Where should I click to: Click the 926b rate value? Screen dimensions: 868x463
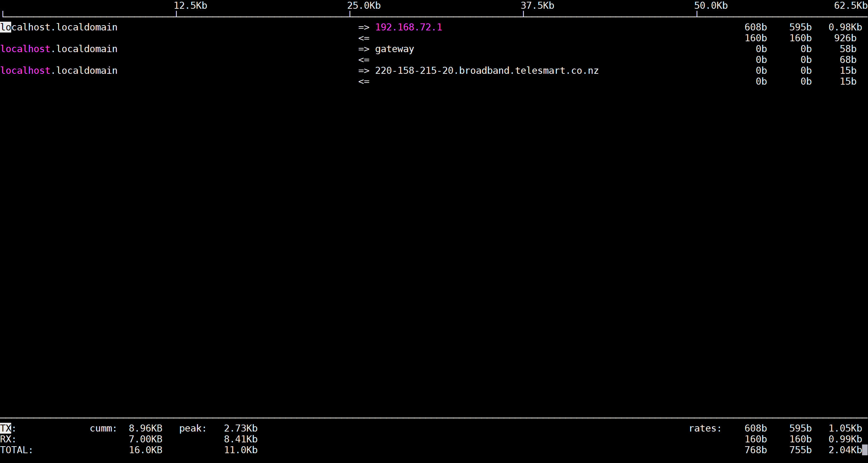[x=845, y=38]
